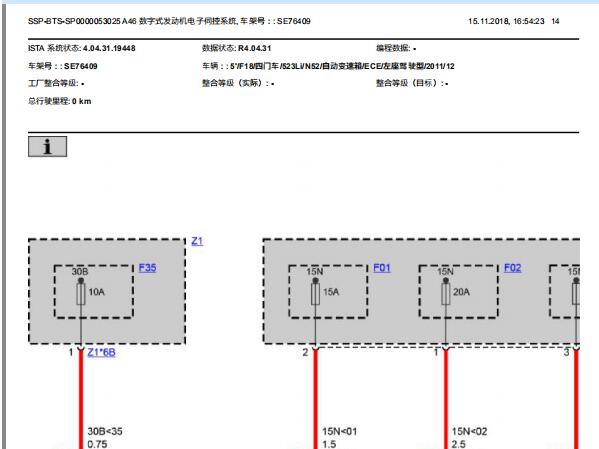Click pin number 2 below F01

(305, 352)
